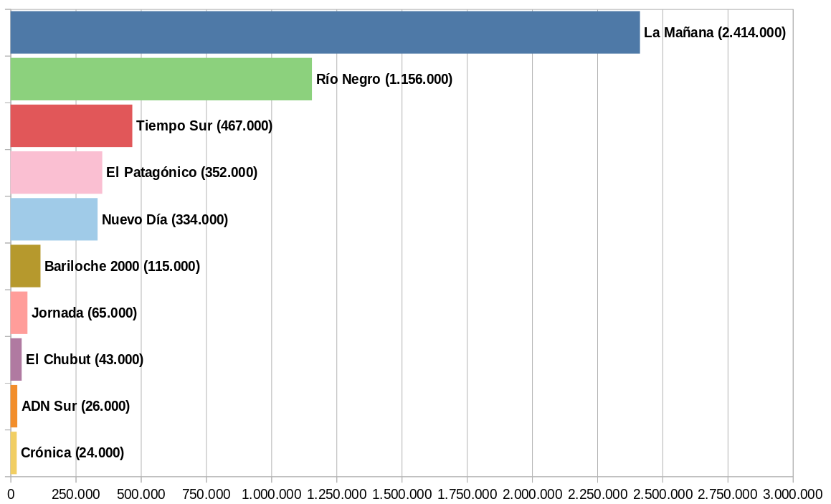Viewport: 831px width, 504px height.
Task: Click the salmon Jornada bar
Action: (19, 313)
